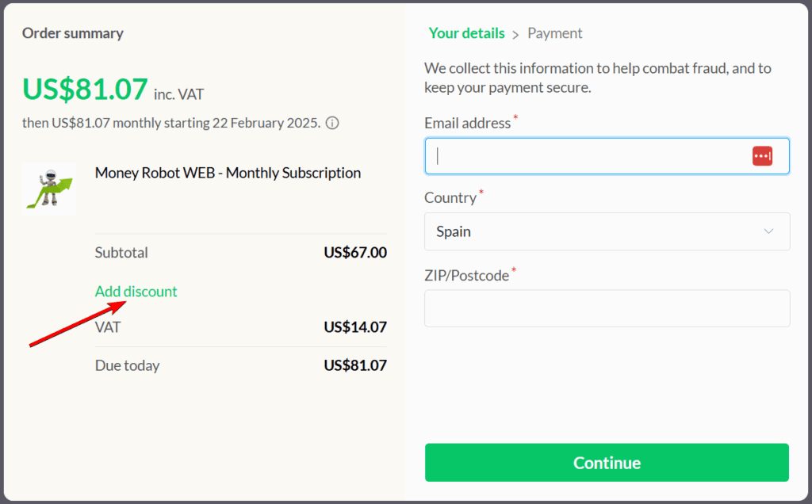This screenshot has height=504, width=812.
Task: Click the VAT amount US$14.07
Action: 355,326
